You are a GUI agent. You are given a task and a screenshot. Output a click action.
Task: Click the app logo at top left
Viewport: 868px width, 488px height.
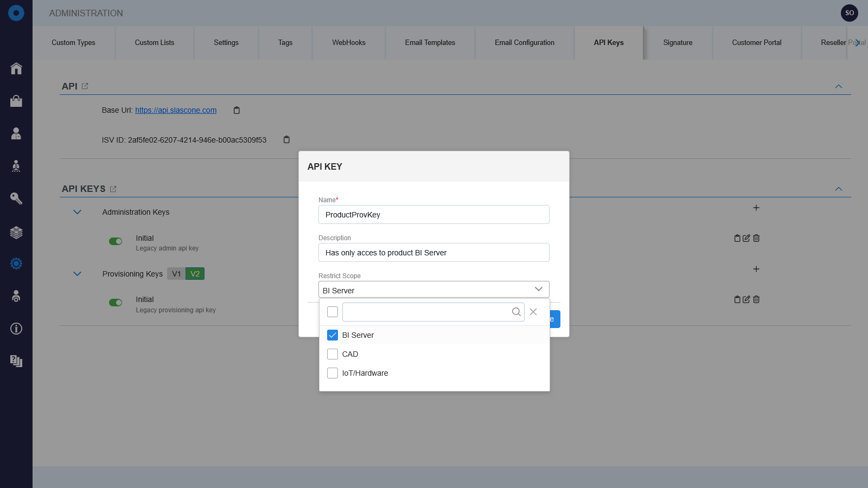click(16, 13)
